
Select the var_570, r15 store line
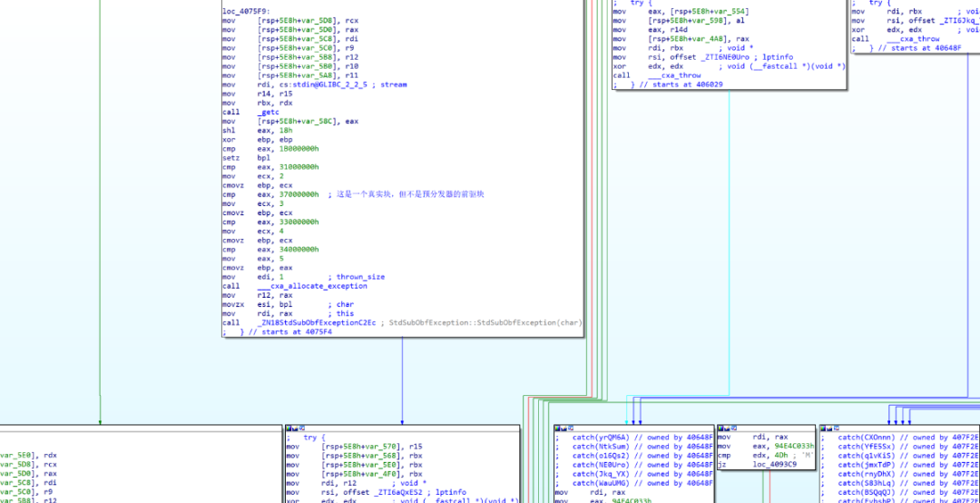coord(355,447)
